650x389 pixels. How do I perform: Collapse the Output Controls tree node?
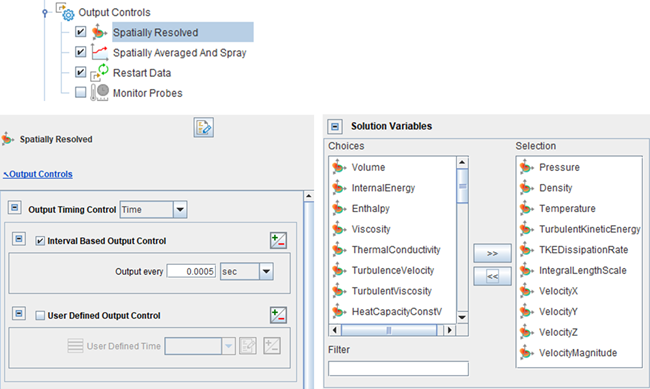pyautogui.click(x=45, y=13)
